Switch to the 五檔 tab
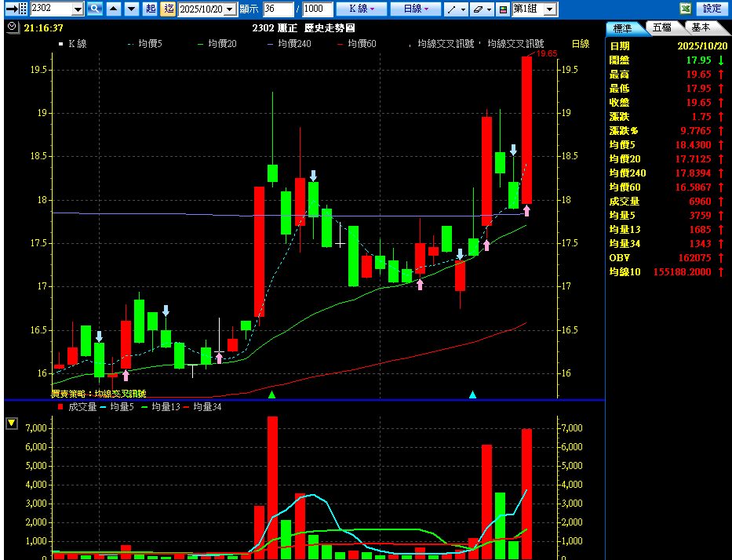The width and height of the screenshot is (732, 560). click(662, 27)
